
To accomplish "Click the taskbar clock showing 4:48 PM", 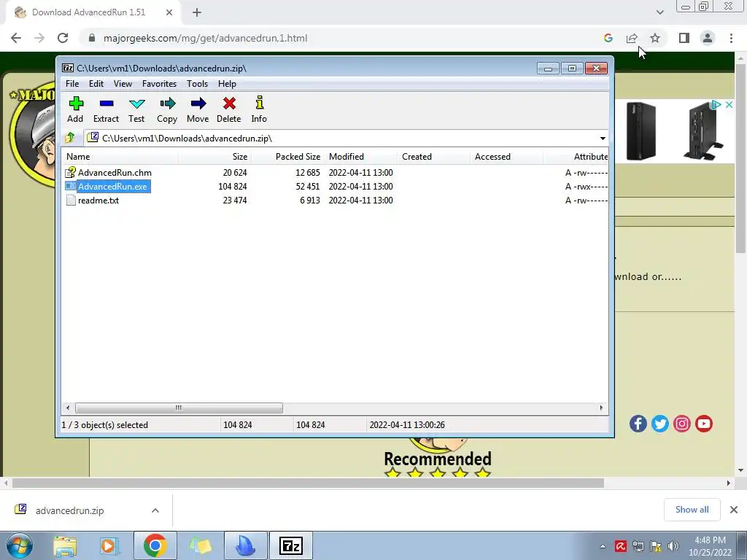I will pos(709,546).
